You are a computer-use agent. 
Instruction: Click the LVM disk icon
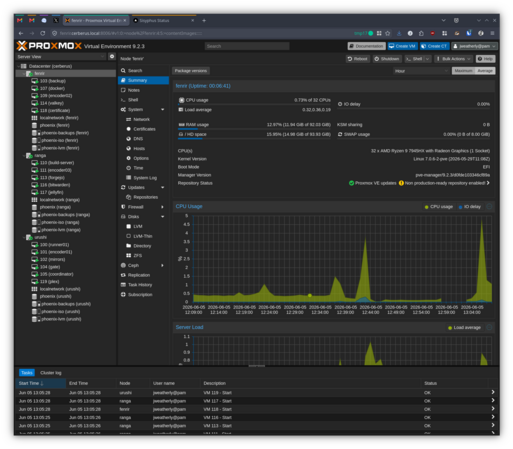point(128,226)
